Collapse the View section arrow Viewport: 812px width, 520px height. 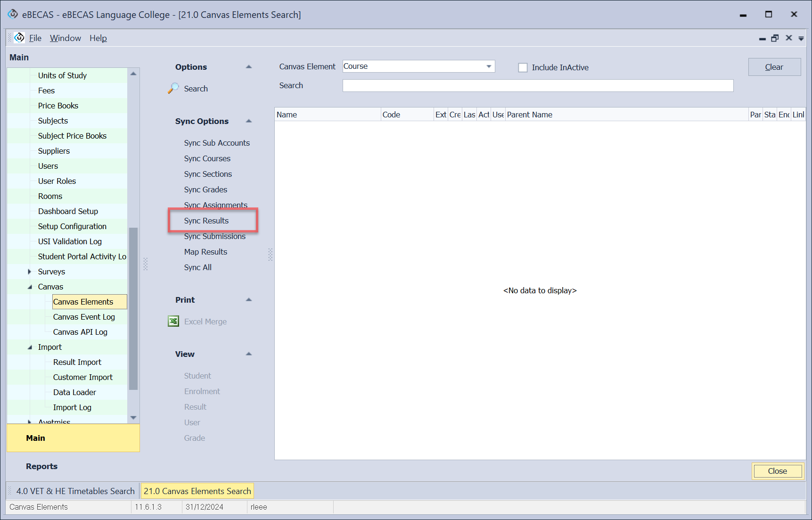pyautogui.click(x=249, y=354)
